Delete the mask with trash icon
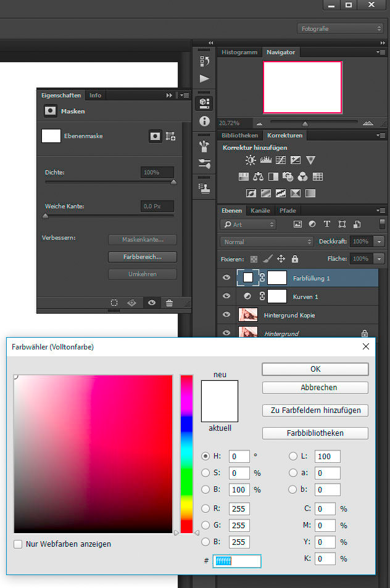 tap(169, 303)
